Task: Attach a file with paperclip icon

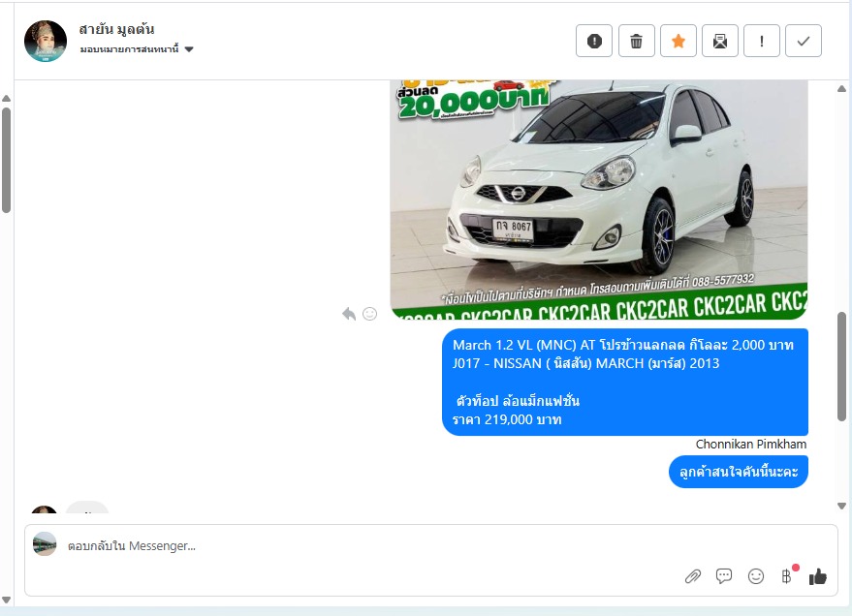Action: pyautogui.click(x=693, y=576)
